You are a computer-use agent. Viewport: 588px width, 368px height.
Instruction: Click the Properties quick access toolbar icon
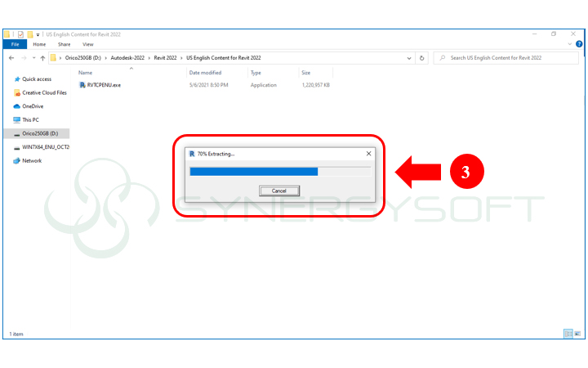pos(20,34)
